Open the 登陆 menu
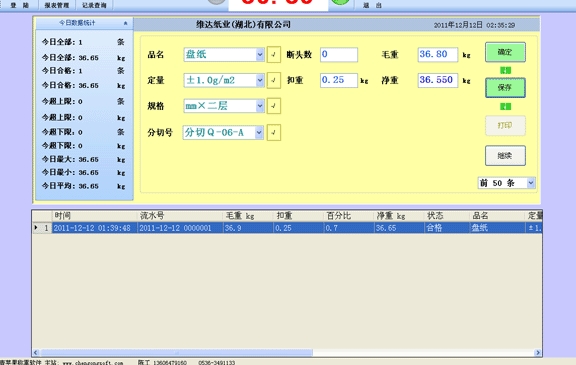The height and width of the screenshot is (365, 576). [19, 5]
